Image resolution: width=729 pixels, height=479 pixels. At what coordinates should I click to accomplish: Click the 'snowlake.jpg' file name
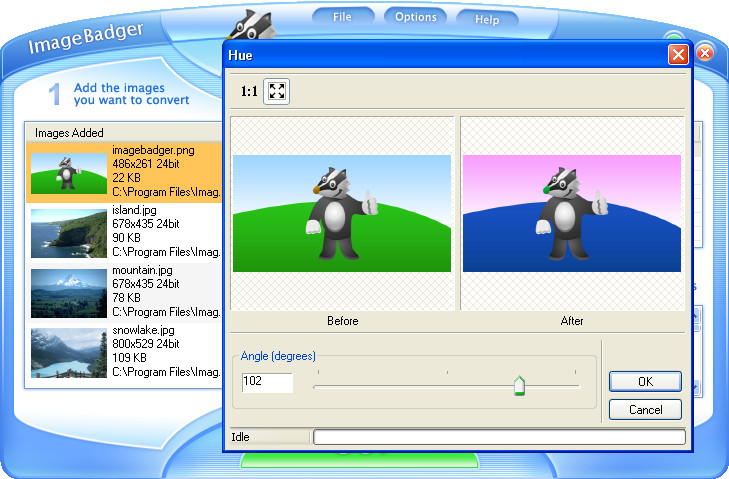(x=143, y=330)
